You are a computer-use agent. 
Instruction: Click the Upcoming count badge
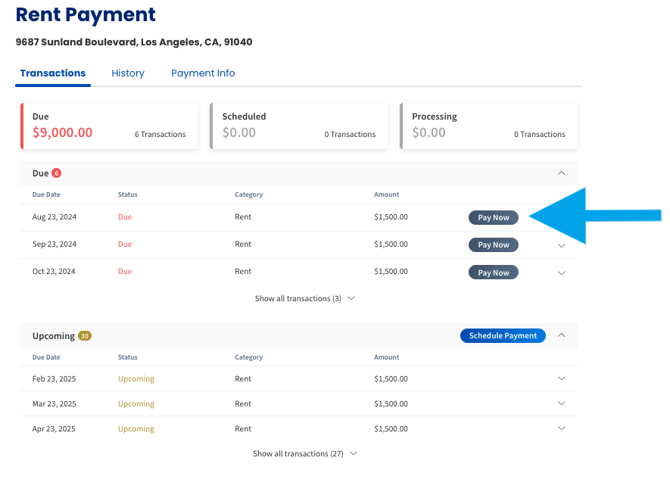pyautogui.click(x=85, y=336)
